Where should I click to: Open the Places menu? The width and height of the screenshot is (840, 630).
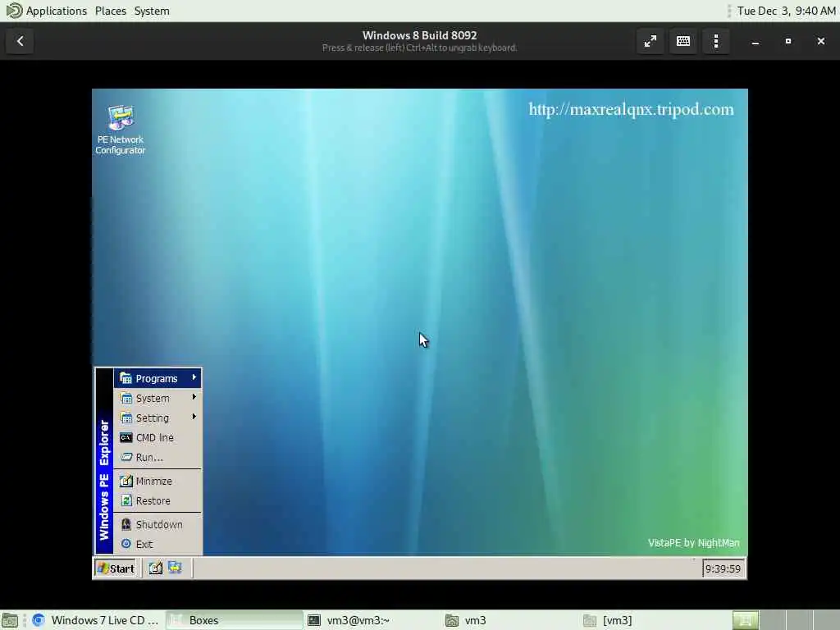pyautogui.click(x=111, y=11)
